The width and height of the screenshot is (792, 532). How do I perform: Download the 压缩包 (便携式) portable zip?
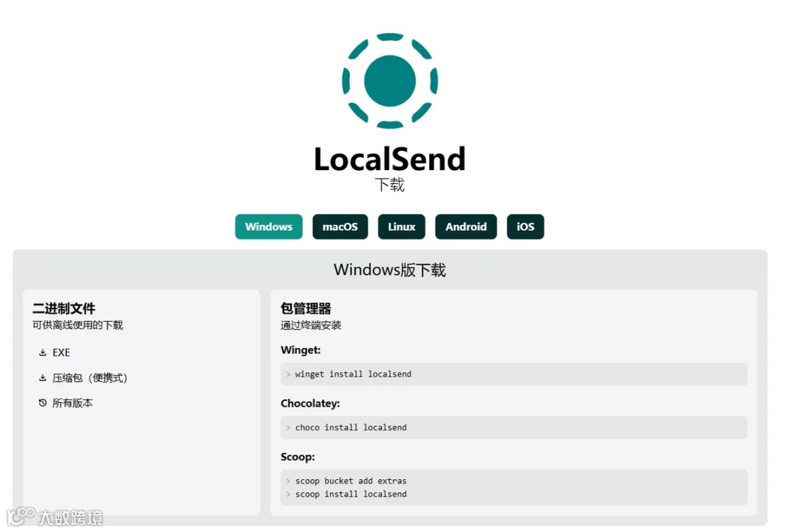pyautogui.click(x=90, y=377)
